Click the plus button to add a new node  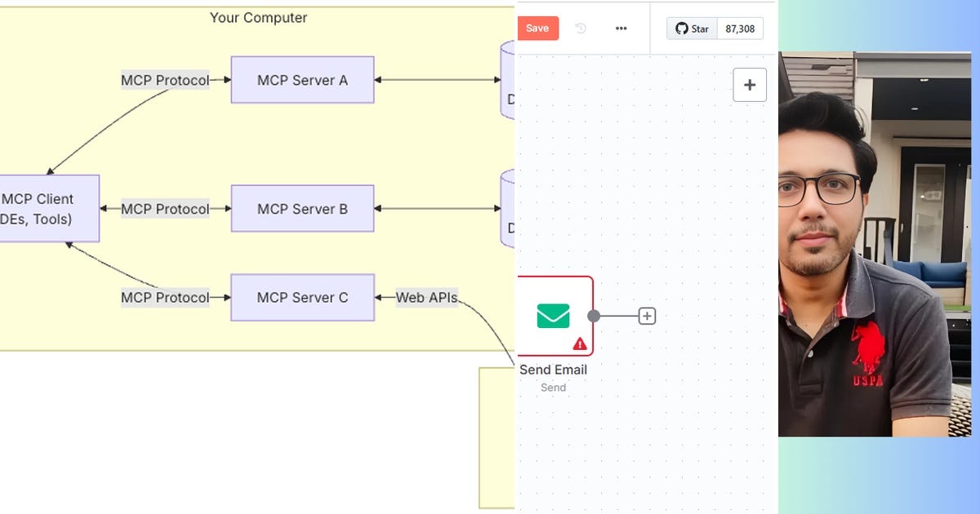click(x=749, y=84)
